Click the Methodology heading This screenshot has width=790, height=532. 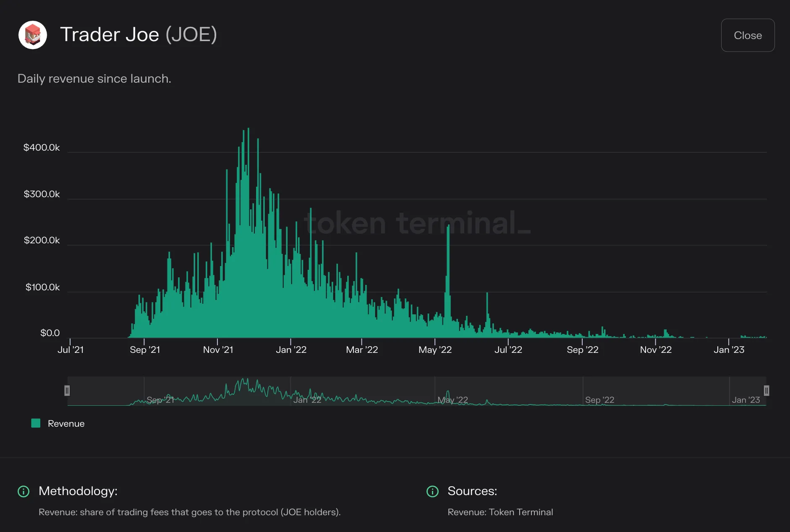78,491
